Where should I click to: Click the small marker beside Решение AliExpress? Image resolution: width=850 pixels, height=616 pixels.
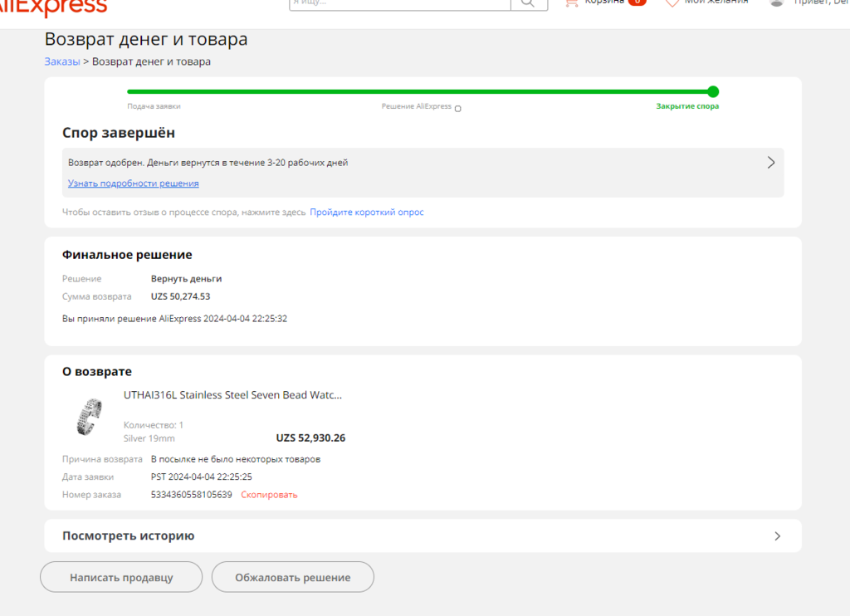point(458,109)
